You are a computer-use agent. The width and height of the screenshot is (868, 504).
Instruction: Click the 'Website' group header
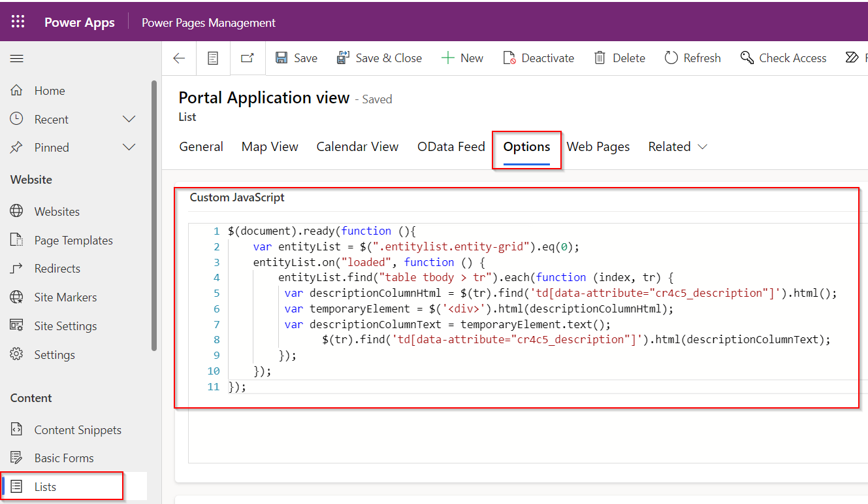31,180
